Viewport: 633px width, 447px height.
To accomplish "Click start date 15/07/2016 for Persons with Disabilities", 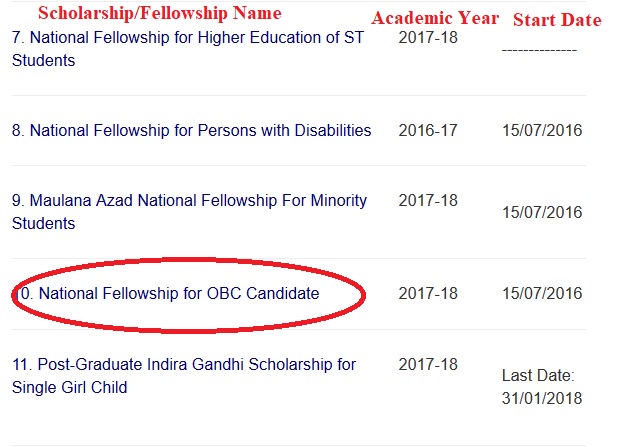I will coord(542,130).
